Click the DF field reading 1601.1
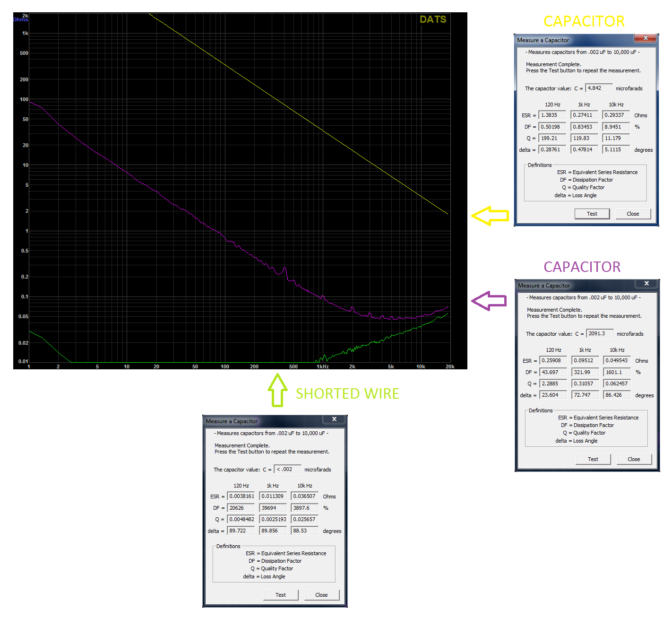Screen dimensions: 672x619 (617, 372)
